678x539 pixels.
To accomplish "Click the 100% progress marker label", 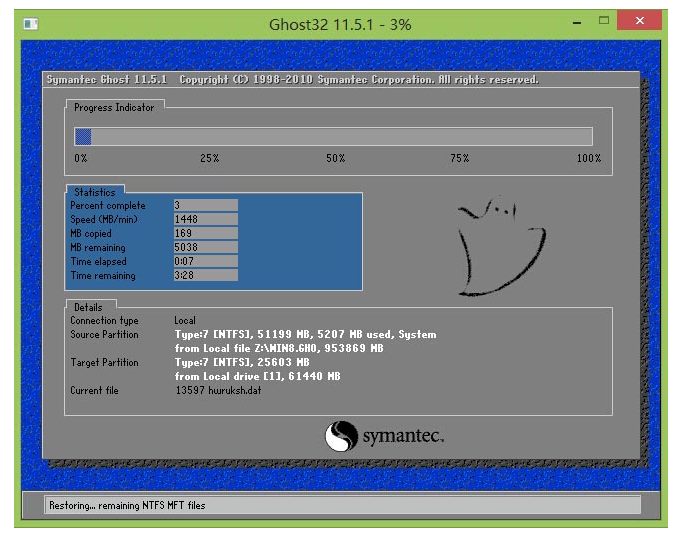I will tap(589, 158).
